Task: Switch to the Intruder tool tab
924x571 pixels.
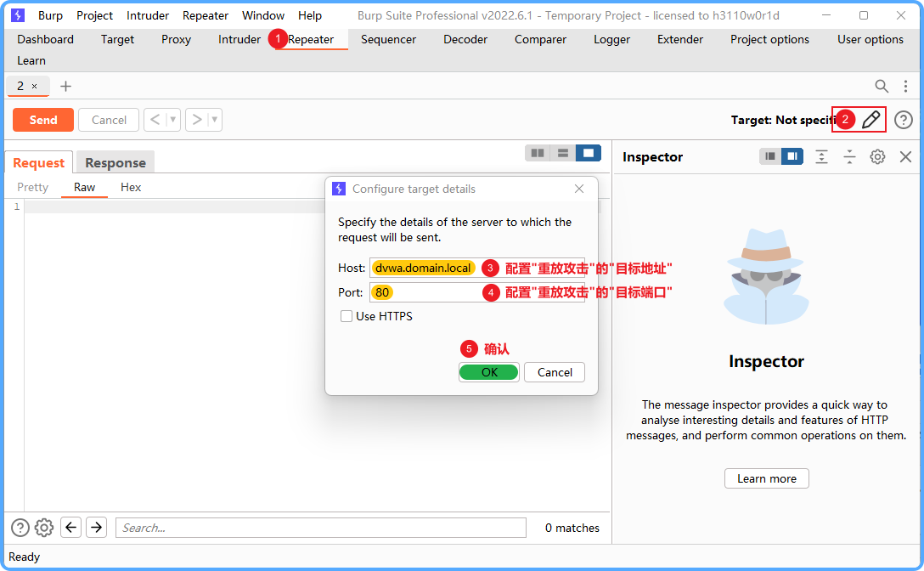Action: 239,39
